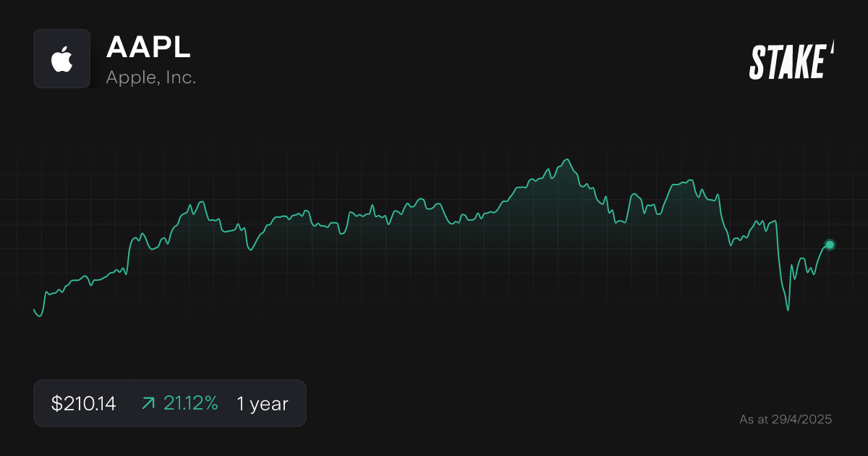Click the peak of the stock chart line
Image resolution: width=868 pixels, height=456 pixels.
568,159
